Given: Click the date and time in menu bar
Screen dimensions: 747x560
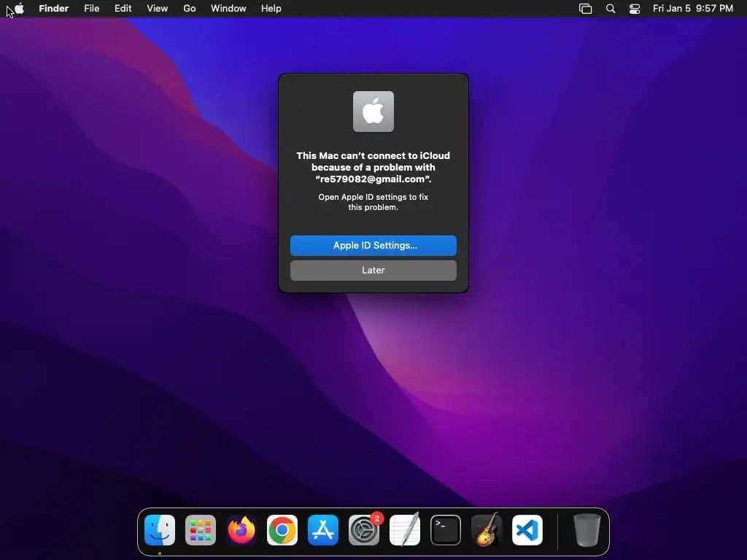Looking at the screenshot, I should tap(693, 9).
